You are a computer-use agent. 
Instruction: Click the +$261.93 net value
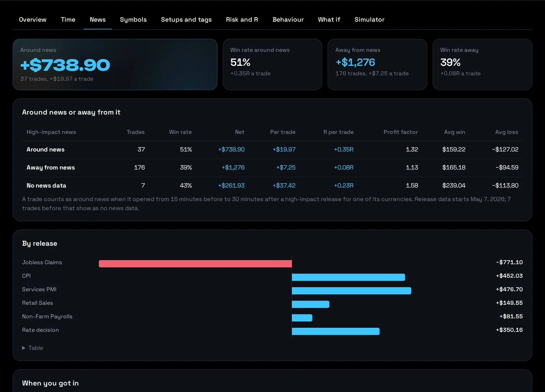[x=231, y=186]
